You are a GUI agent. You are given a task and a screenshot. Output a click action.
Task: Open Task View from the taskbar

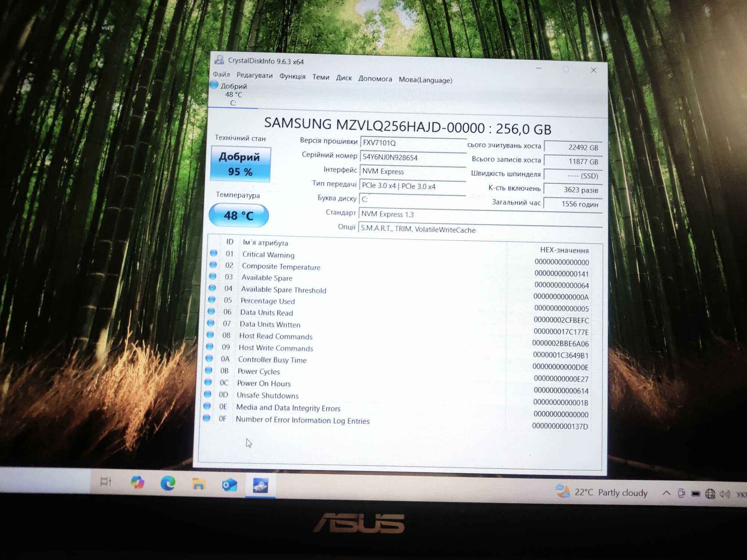106,482
